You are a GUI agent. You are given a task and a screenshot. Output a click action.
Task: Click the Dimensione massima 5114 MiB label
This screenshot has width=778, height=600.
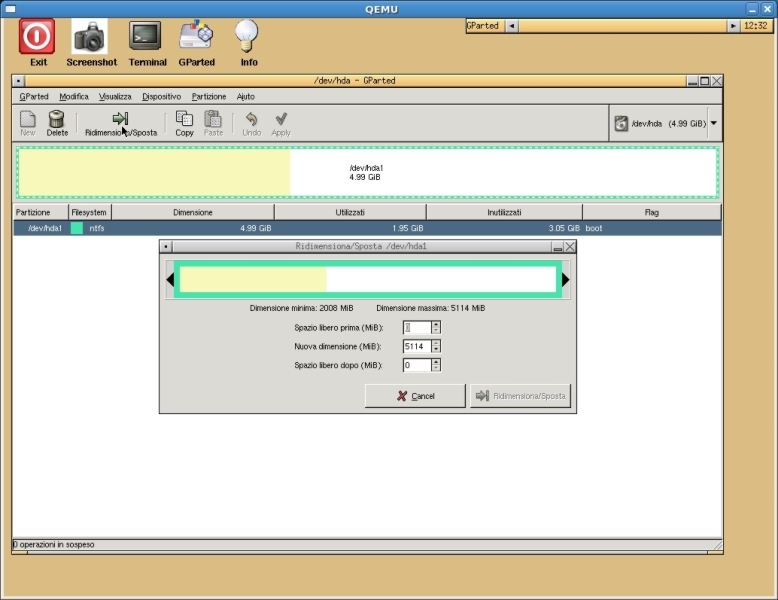pyautogui.click(x=431, y=308)
